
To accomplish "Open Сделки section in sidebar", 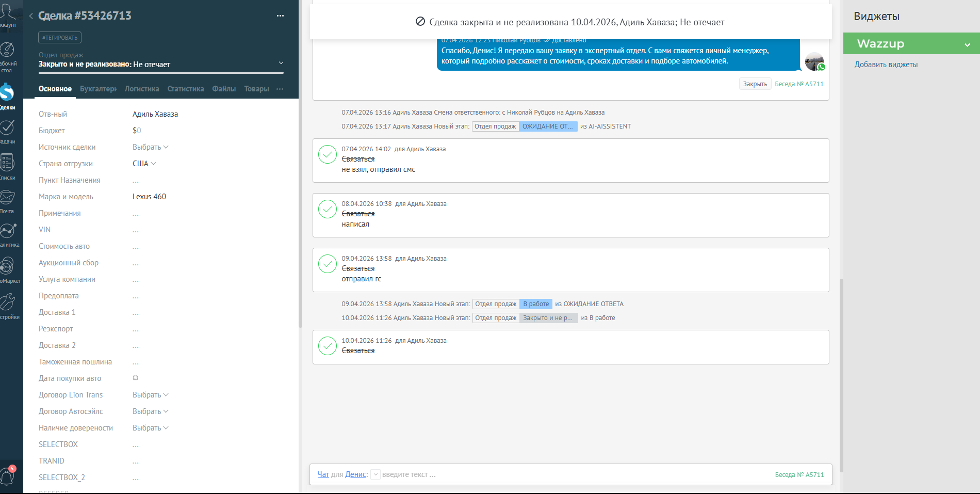I will pos(7,96).
